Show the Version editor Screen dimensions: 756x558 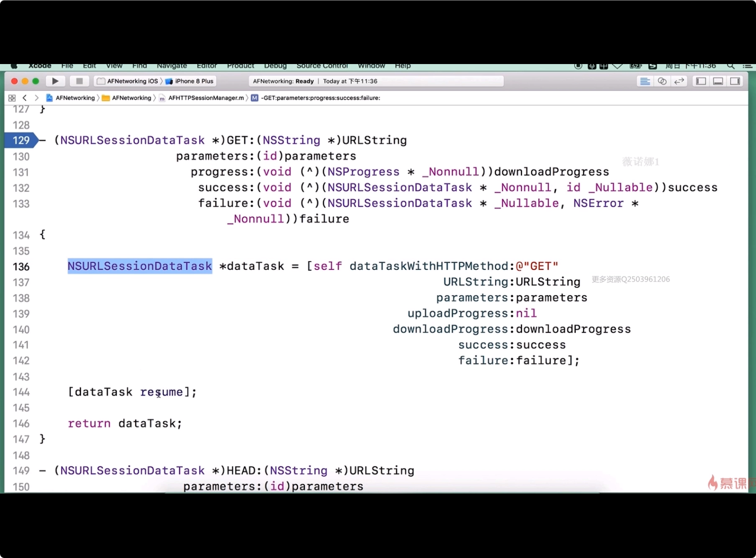tap(679, 81)
